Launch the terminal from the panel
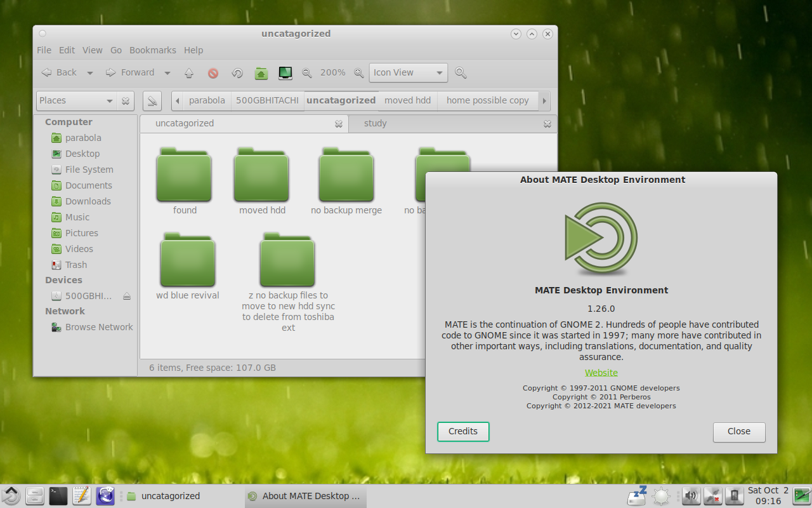Image resolution: width=812 pixels, height=508 pixels. point(58,496)
